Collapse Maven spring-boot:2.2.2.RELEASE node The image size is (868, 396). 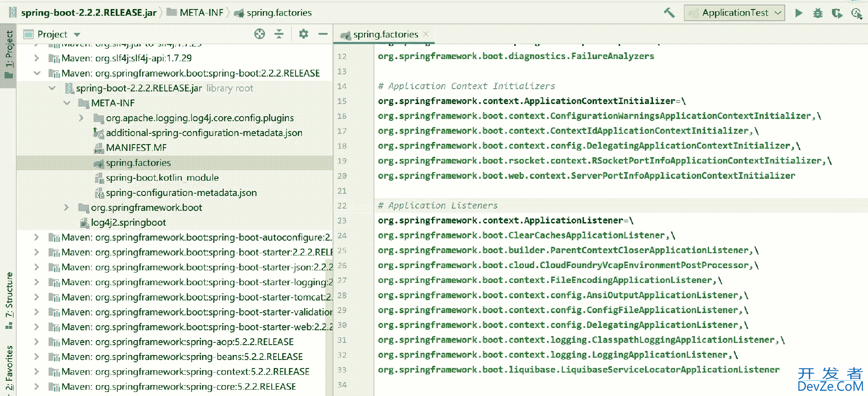coord(37,73)
